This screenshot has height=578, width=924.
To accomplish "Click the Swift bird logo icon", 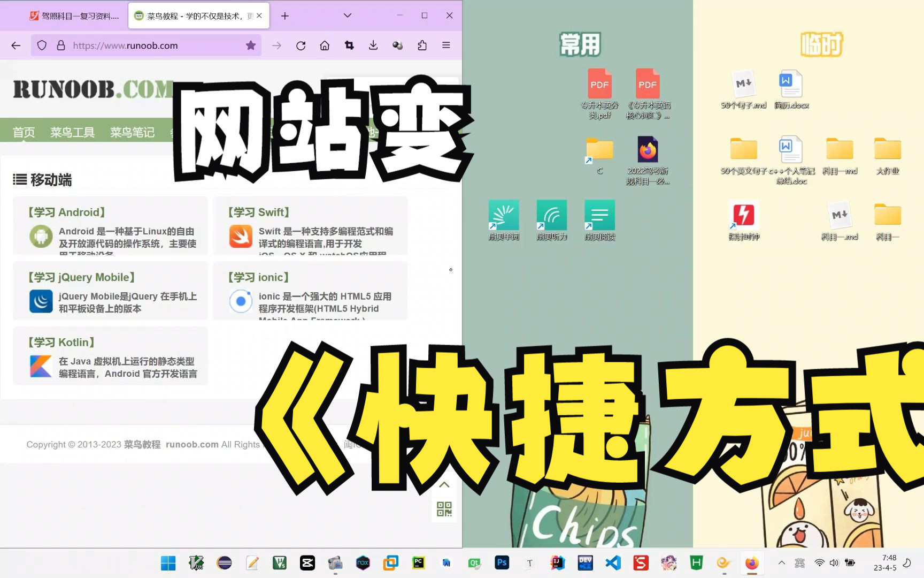I will coord(241,237).
